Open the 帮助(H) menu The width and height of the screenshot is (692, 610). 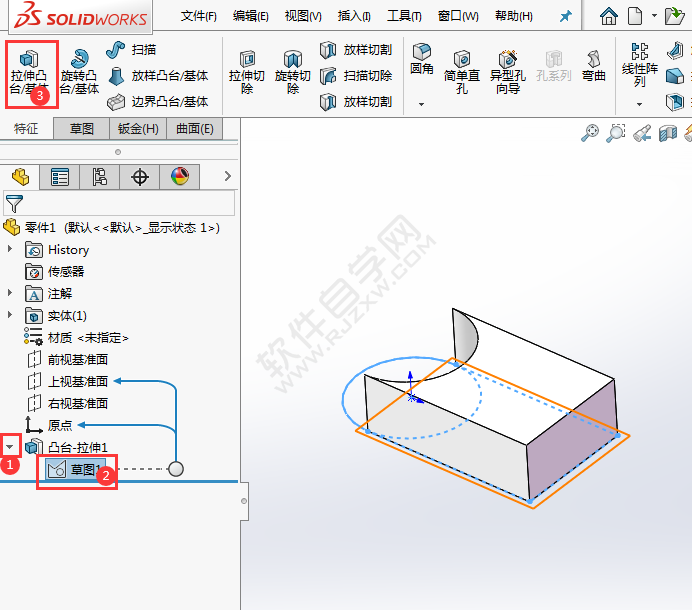[514, 16]
